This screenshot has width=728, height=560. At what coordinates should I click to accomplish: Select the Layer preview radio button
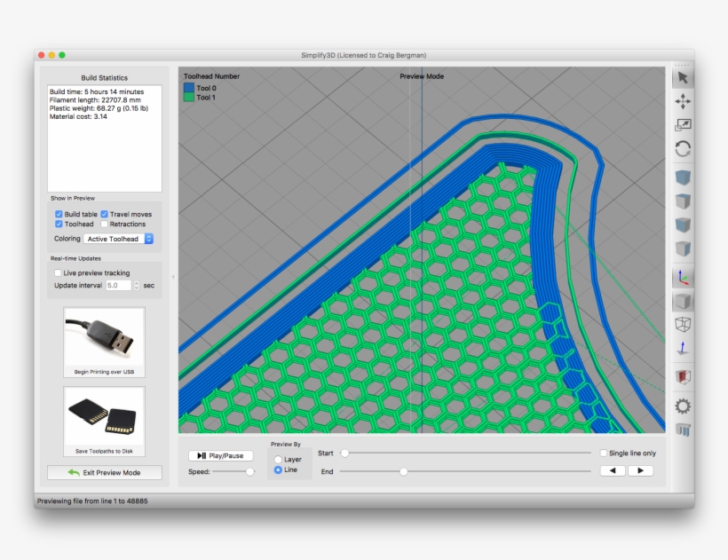pos(278,460)
